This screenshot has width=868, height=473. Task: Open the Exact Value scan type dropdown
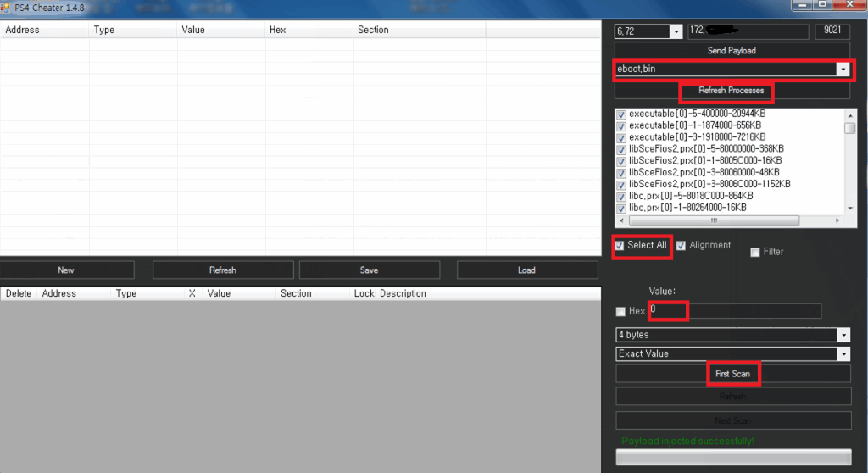pos(843,354)
